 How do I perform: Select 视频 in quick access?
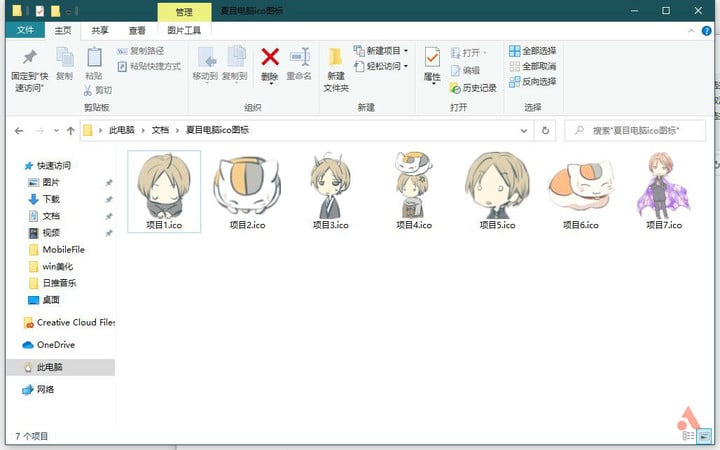(x=51, y=233)
